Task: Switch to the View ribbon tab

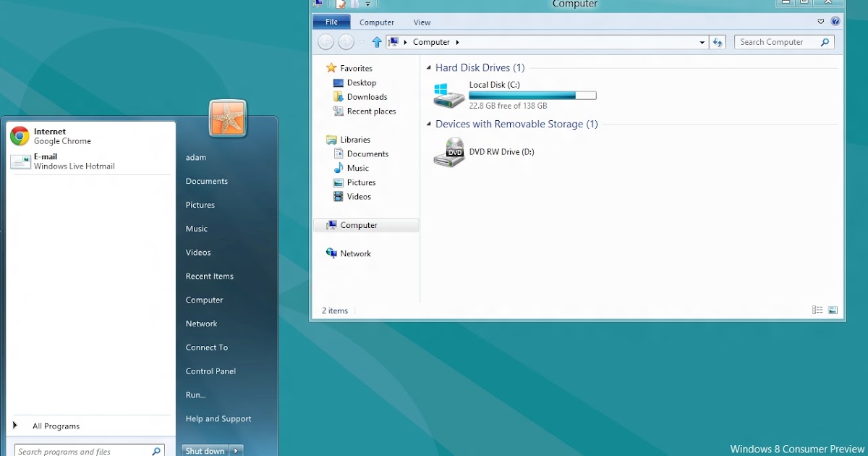Action: 422,22
